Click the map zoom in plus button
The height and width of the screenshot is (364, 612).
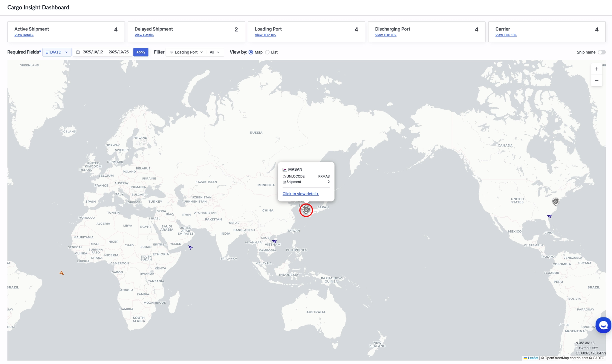click(x=596, y=69)
